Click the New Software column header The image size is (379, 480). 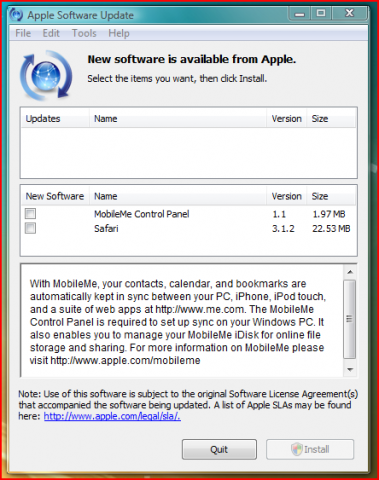pyautogui.click(x=55, y=196)
